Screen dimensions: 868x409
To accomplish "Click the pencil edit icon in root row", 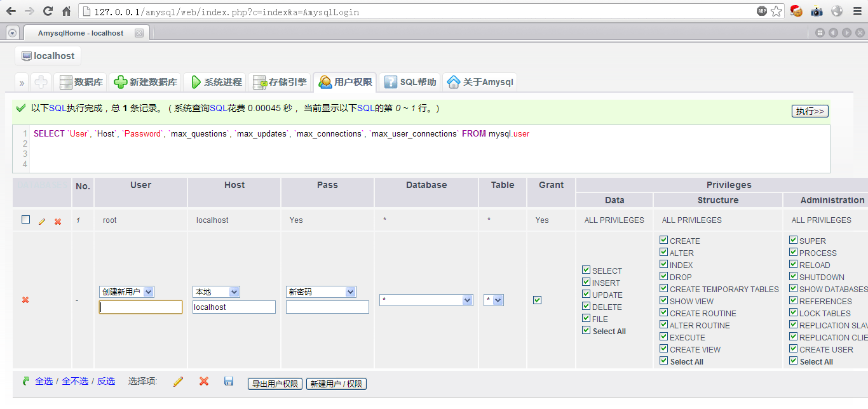I will pos(42,222).
